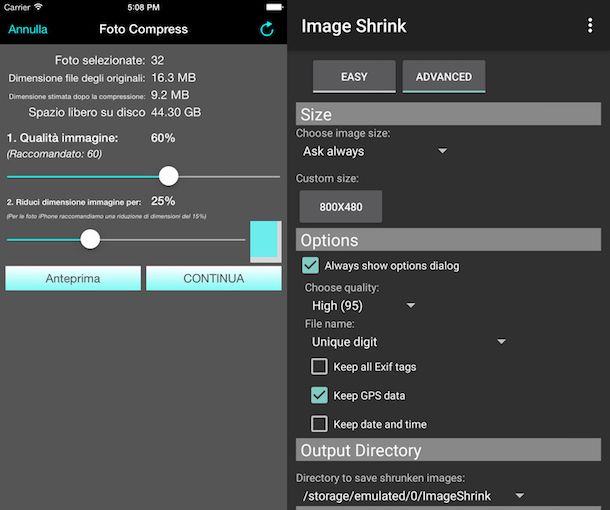The image size is (610, 510).
Task: Tap the Foto selezionate count 32
Action: tap(158, 60)
